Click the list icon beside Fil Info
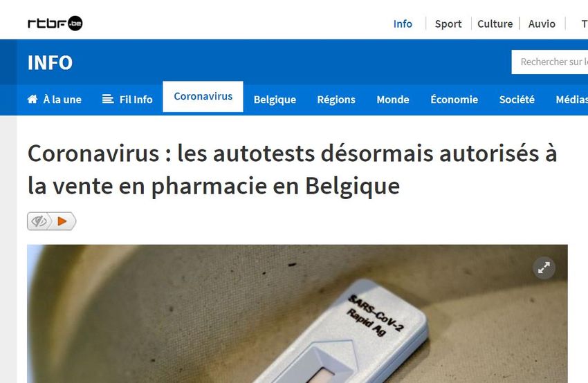Viewport: 588px width, 383px height. 108,99
